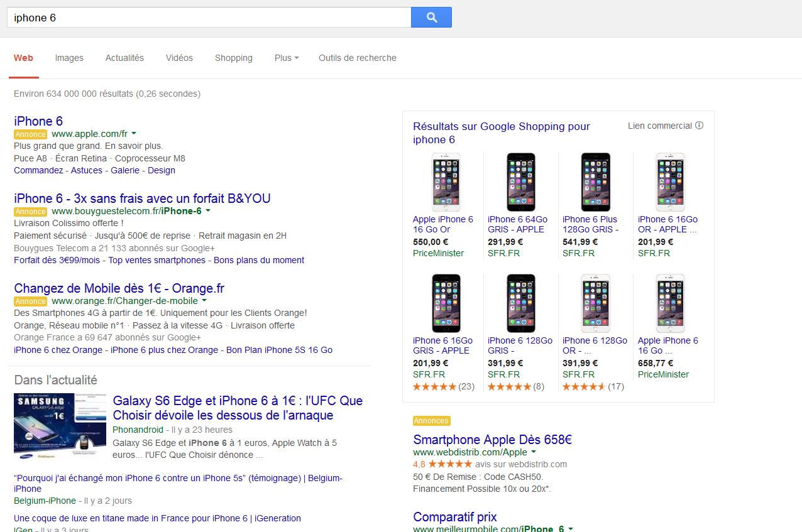
Task: Open coque de luxe en titane iGeneration article
Action: pos(157,518)
